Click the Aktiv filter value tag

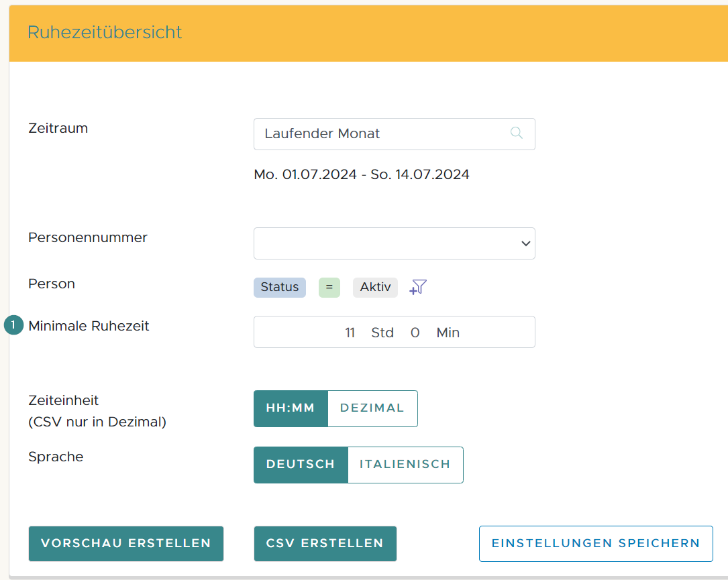point(375,287)
